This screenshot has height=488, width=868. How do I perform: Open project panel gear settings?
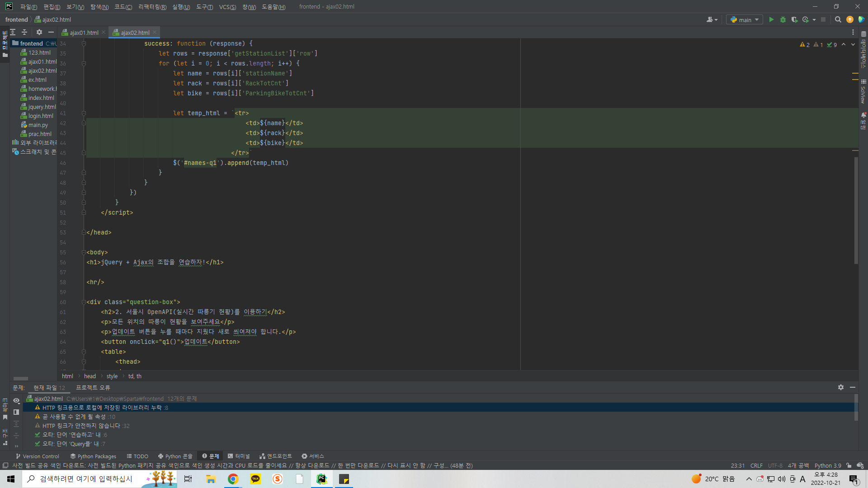pyautogui.click(x=39, y=32)
